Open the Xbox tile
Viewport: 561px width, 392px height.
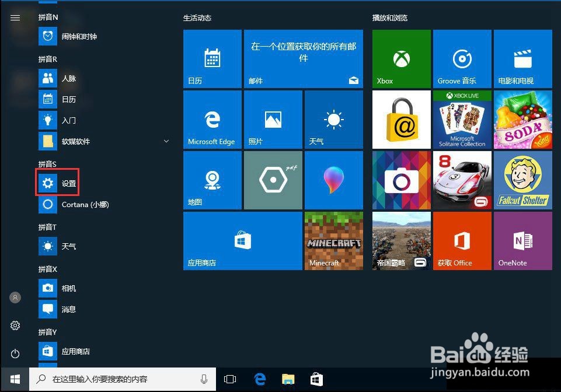tap(402, 59)
